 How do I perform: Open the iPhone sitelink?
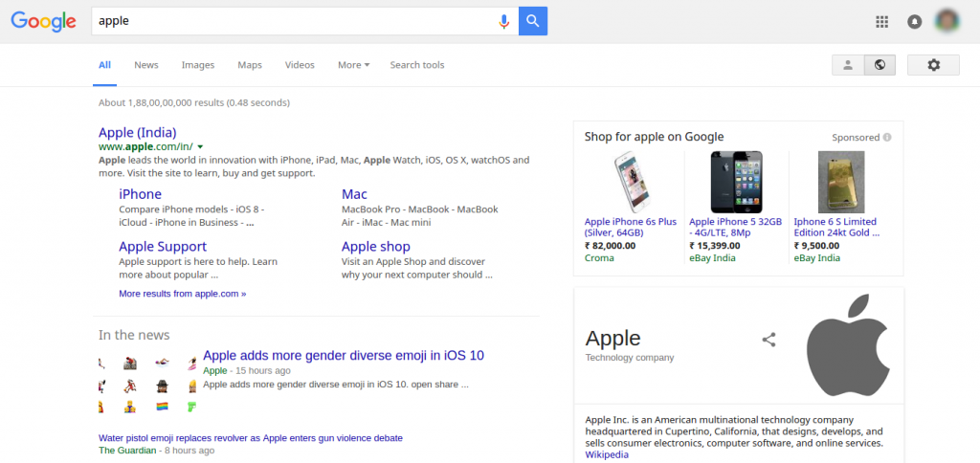[140, 194]
